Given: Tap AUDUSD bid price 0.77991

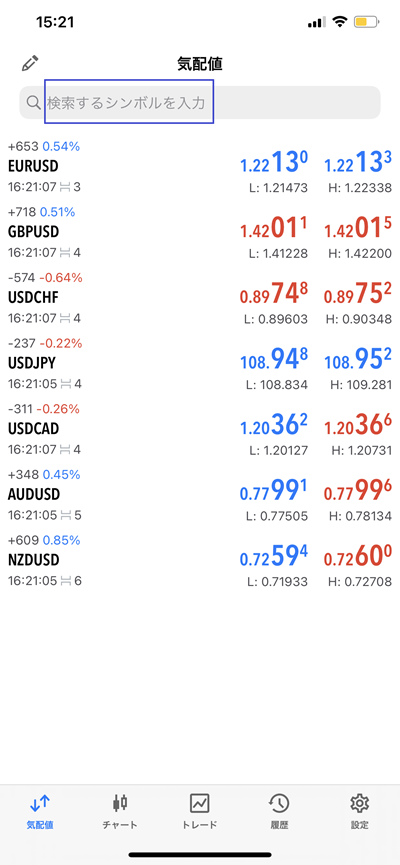Looking at the screenshot, I should click(274, 489).
